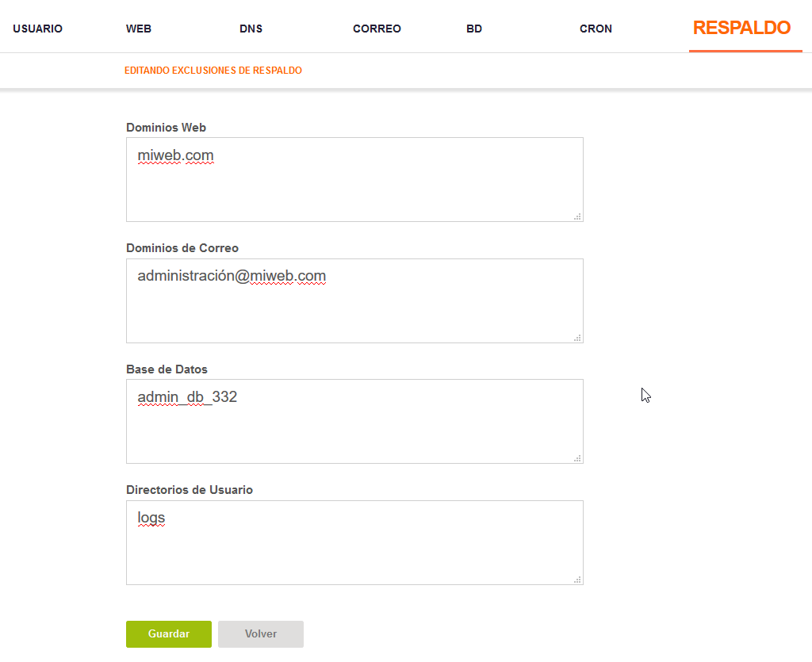Viewport: 812px width, 662px height.
Task: Click the miweb.com text entry
Action: [x=175, y=155]
